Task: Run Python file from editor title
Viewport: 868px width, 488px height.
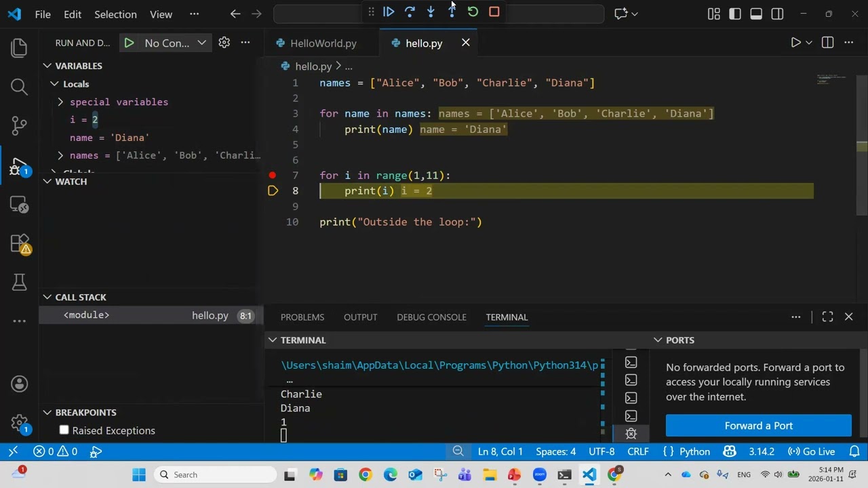Action: (795, 43)
